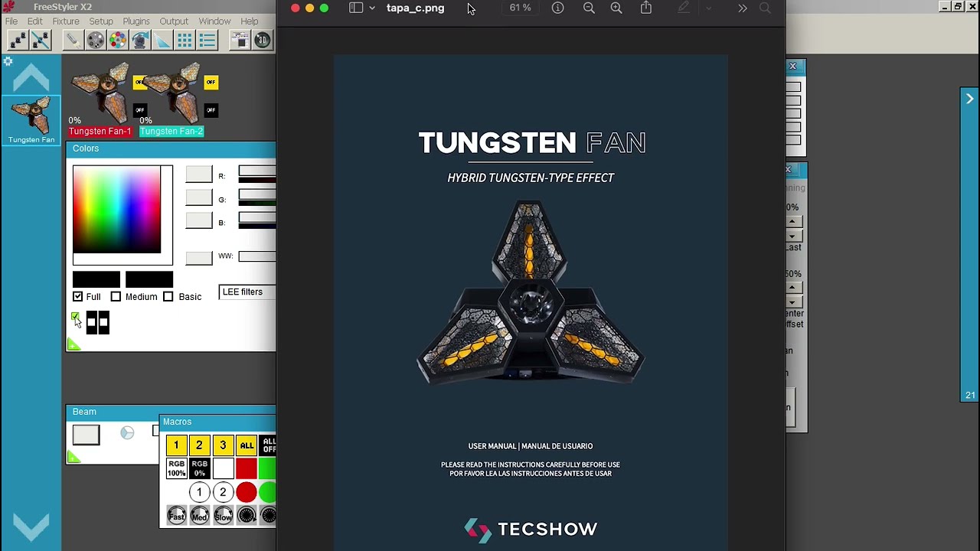Screen dimensions: 980x551
Task: Expand right blue sidebar chevron
Action: pyautogui.click(x=969, y=99)
